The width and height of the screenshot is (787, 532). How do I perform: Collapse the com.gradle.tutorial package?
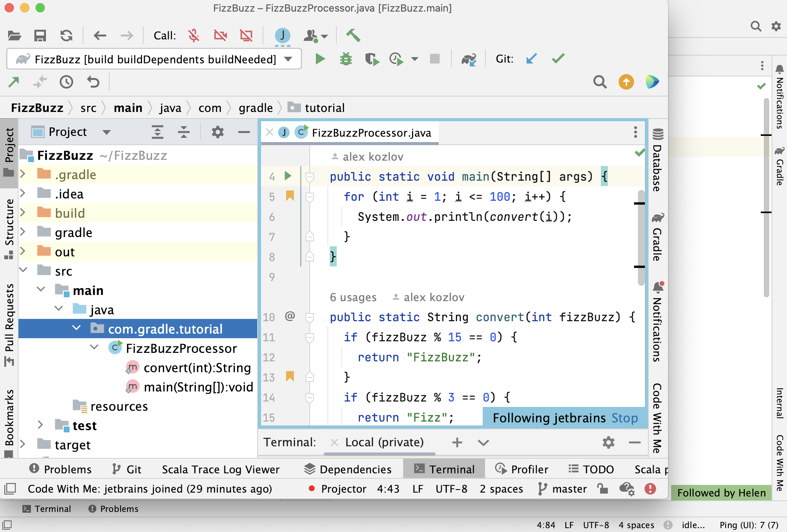pyautogui.click(x=76, y=328)
